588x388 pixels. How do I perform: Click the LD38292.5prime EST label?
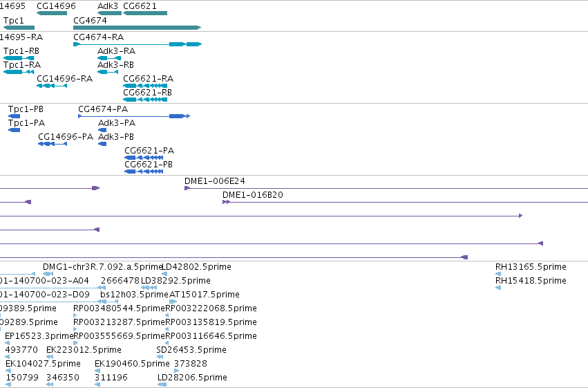[176, 281]
